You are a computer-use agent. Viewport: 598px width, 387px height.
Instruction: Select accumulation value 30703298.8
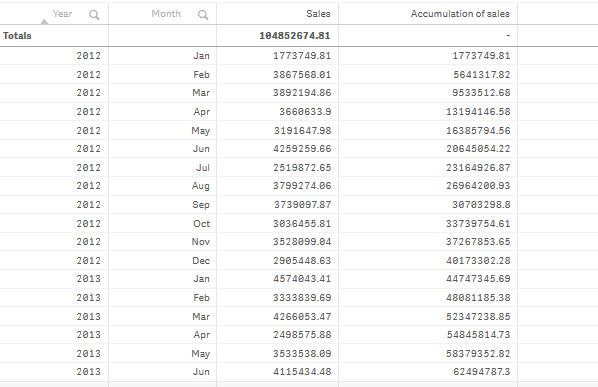click(481, 205)
